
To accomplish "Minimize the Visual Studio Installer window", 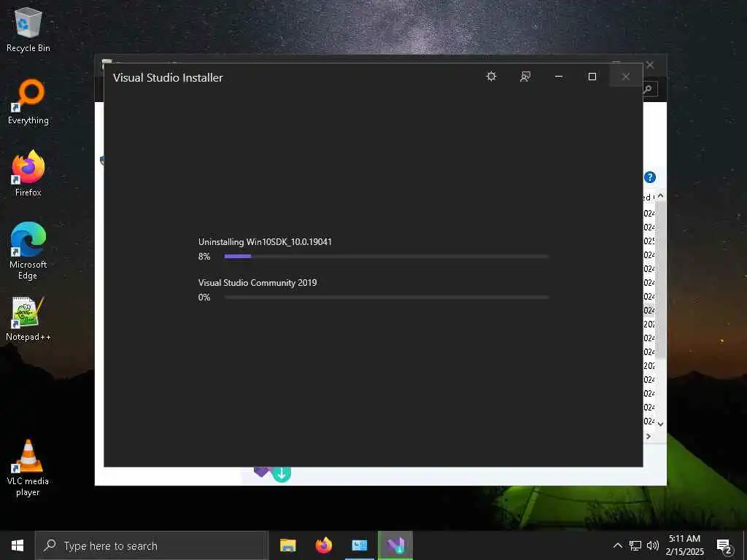I will point(559,77).
